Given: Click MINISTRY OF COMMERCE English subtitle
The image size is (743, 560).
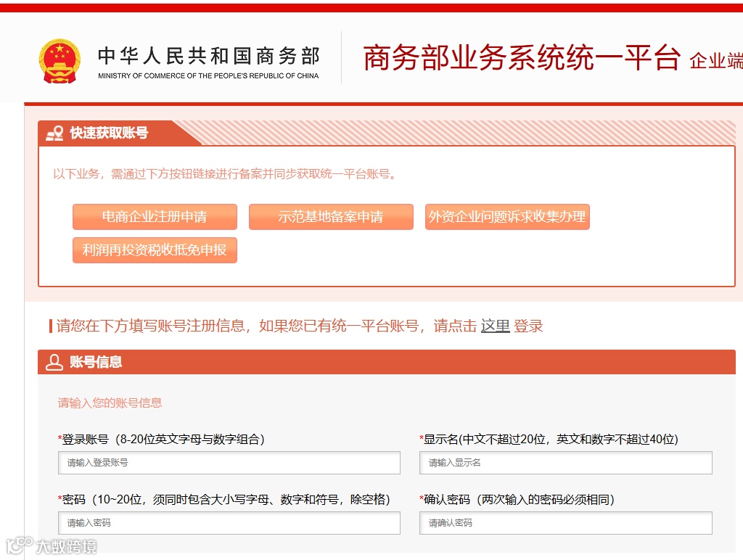Looking at the screenshot, I should (x=208, y=76).
